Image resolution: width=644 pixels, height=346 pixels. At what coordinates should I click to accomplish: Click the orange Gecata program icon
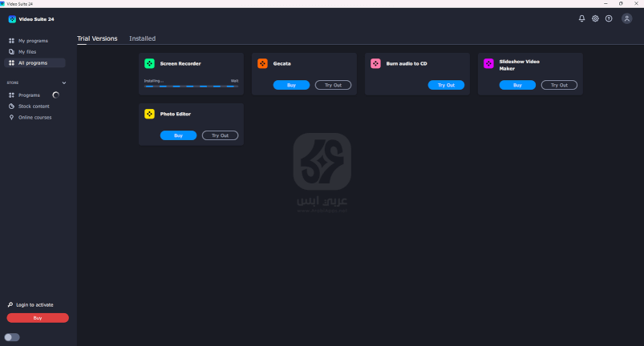[262, 63]
